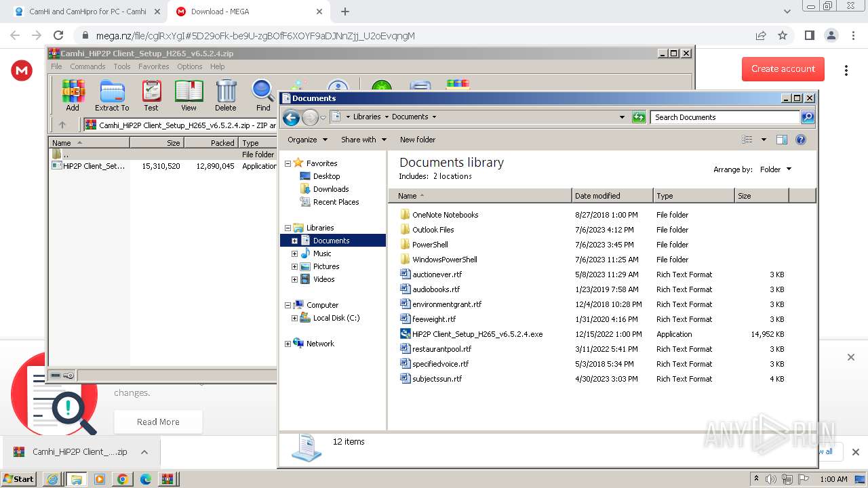Open File Explorer on the taskbar
The image size is (868, 488).
(76, 479)
